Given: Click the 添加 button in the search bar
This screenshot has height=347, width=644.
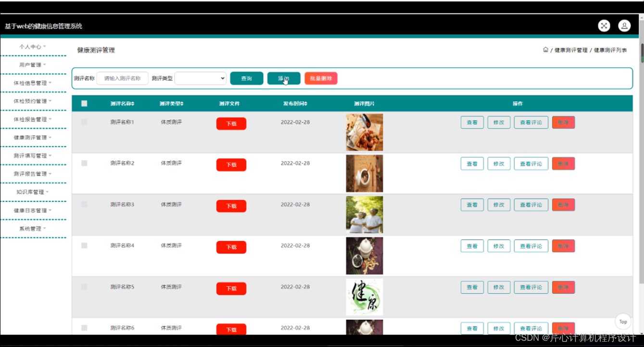Looking at the screenshot, I should (284, 78).
